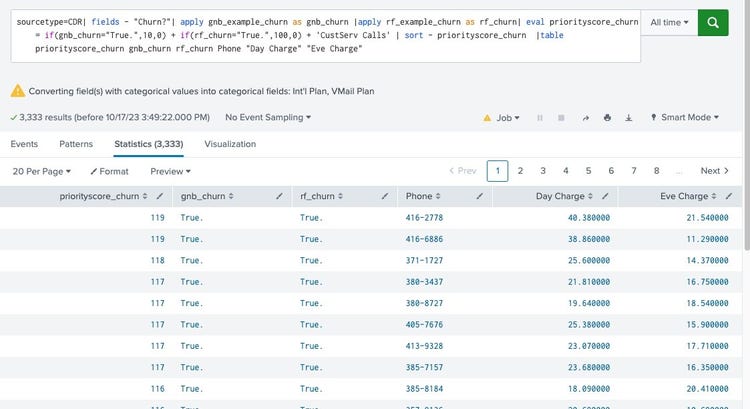Stop the search job

coord(561,118)
